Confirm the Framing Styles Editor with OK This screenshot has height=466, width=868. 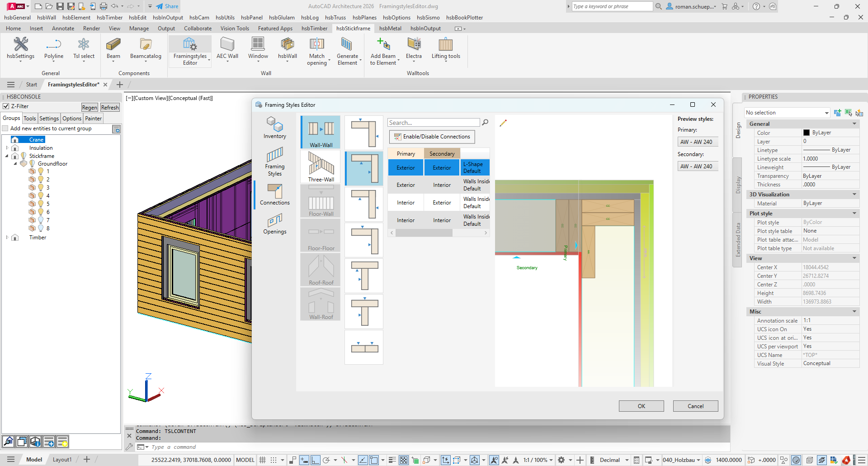[641, 406]
